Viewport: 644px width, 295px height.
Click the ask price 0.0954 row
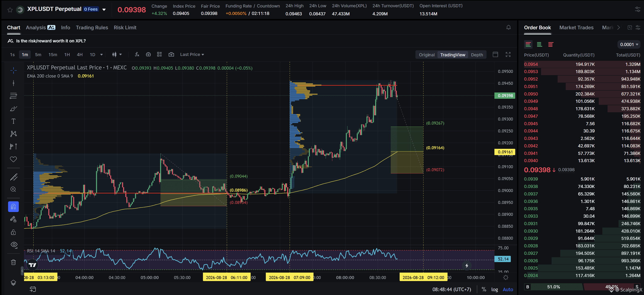pos(582,64)
